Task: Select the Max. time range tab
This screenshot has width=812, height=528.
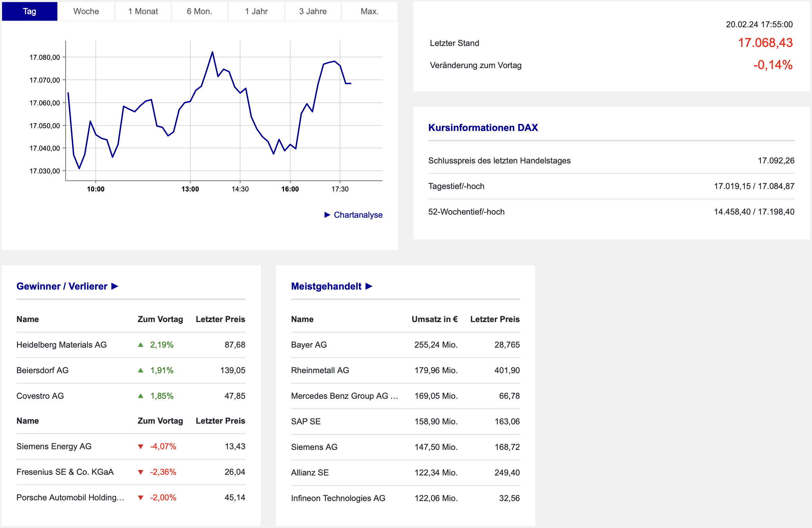Action: 369,11
